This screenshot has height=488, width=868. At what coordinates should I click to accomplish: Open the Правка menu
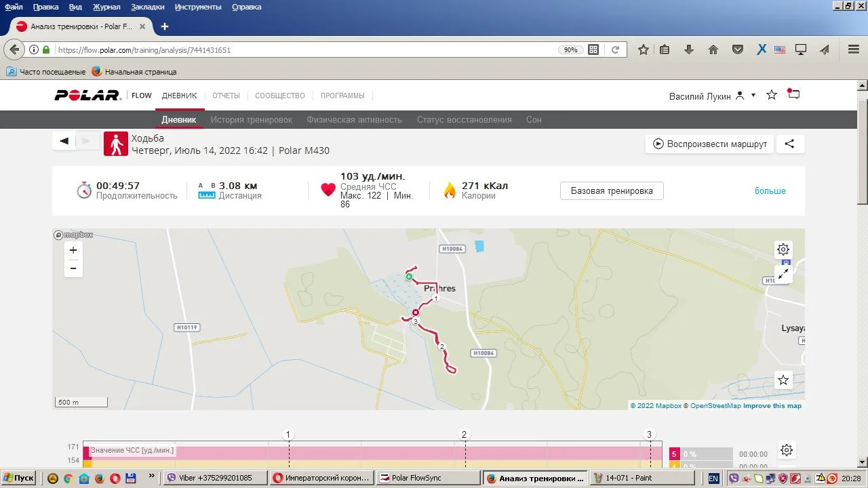[x=46, y=7]
